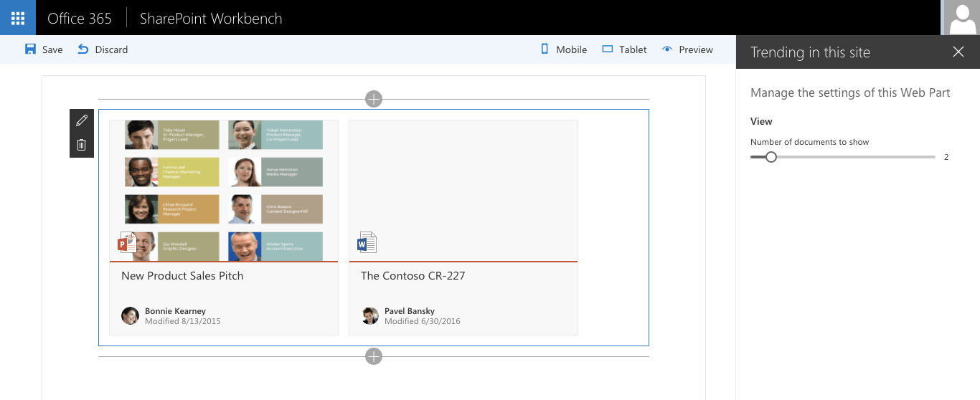Click the pencil edit web part icon
This screenshot has width=980, height=400.
pyautogui.click(x=82, y=120)
